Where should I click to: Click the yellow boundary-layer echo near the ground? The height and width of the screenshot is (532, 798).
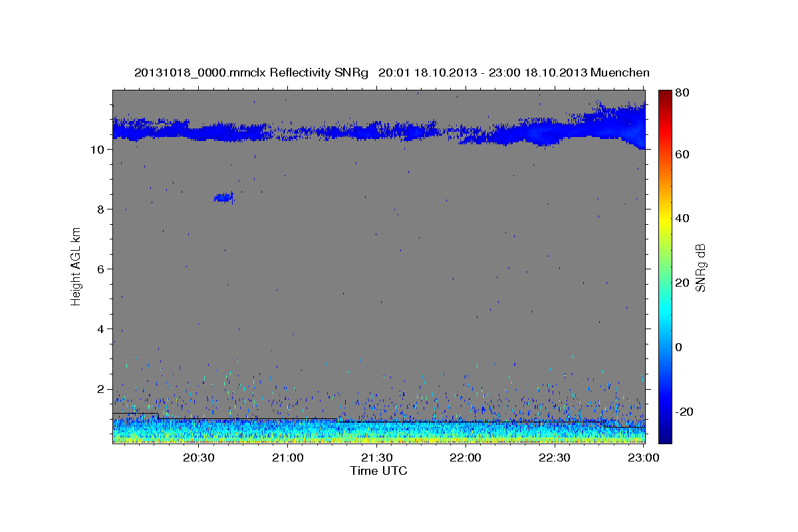[x=379, y=439]
